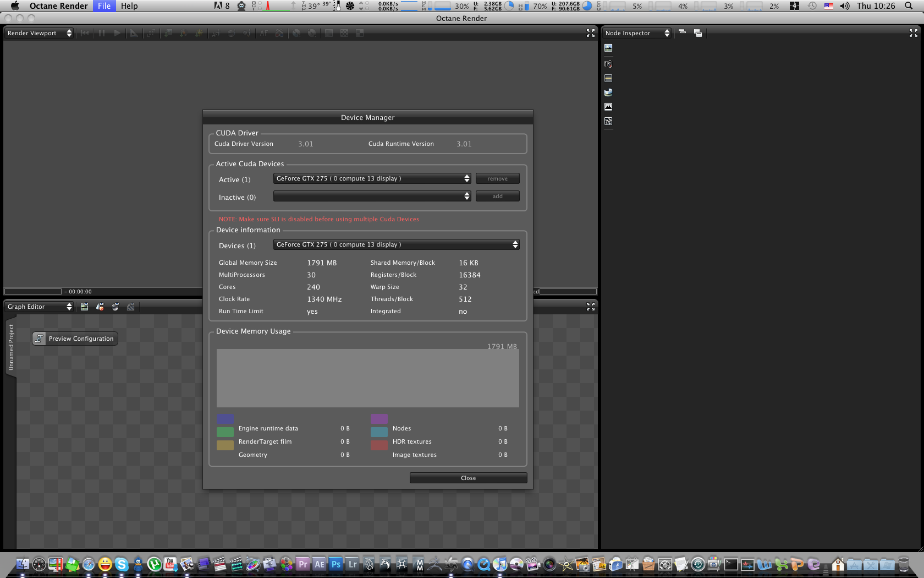Open the Render Viewport panel type dropdown
Viewport: 924px width, 578px height.
point(39,33)
